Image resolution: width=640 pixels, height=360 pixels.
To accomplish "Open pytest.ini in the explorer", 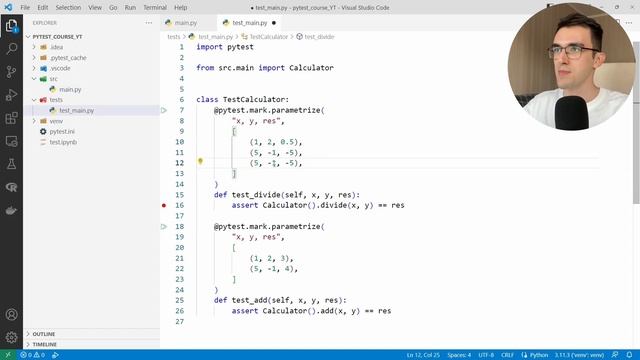I will click(62, 131).
